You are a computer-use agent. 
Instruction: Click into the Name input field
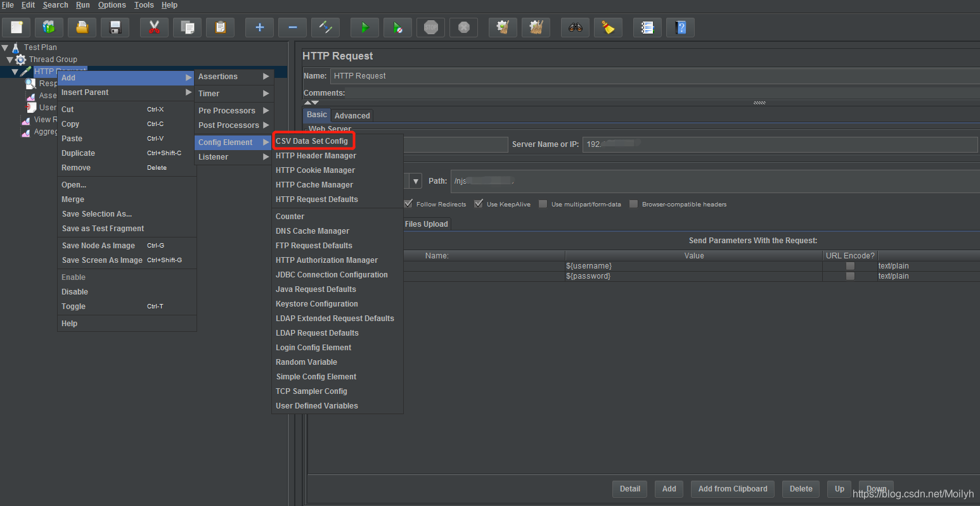point(655,76)
